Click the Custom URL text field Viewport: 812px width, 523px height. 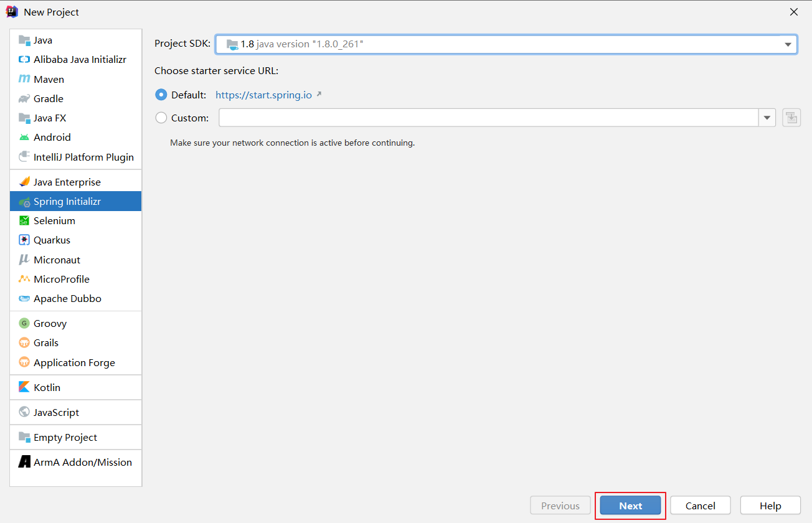tap(489, 118)
